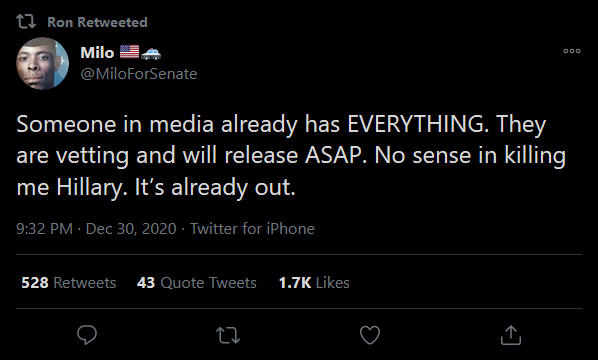The width and height of the screenshot is (598, 360).
Task: Click the American flag emoji by Milo
Action: coord(129,51)
